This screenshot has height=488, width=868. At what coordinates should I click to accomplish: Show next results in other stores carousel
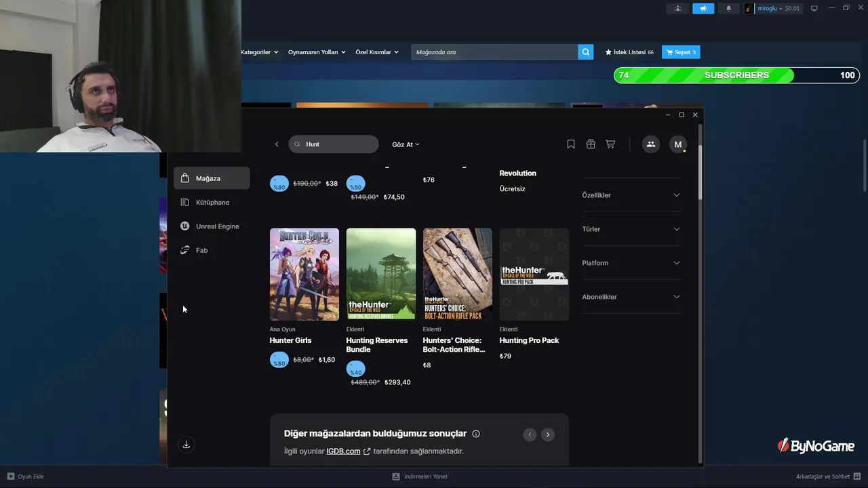(x=548, y=434)
